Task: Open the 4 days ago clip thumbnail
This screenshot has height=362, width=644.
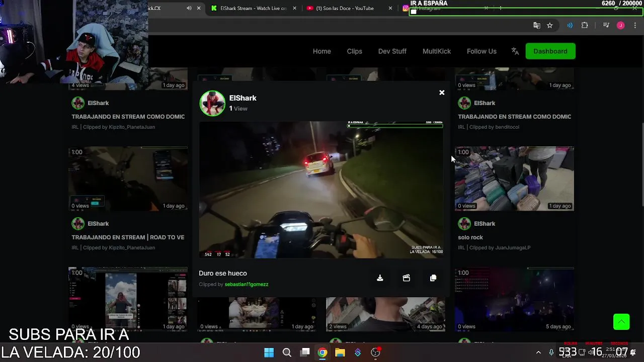Action: (385, 314)
